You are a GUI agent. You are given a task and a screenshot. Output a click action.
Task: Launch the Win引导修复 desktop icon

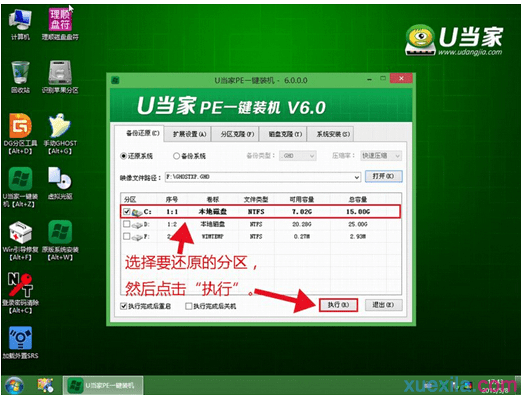tap(20, 240)
